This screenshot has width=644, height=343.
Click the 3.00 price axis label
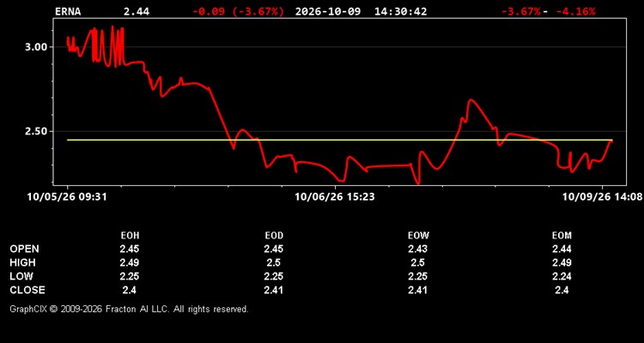(37, 47)
